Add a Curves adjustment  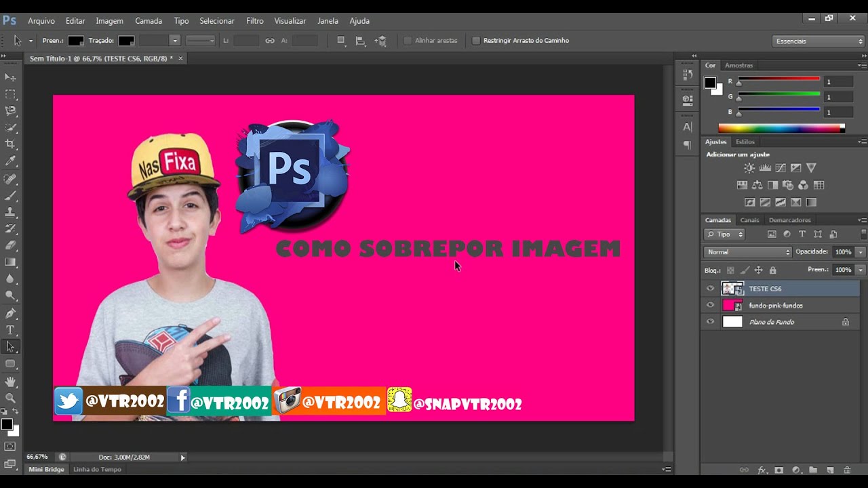pyautogui.click(x=781, y=167)
